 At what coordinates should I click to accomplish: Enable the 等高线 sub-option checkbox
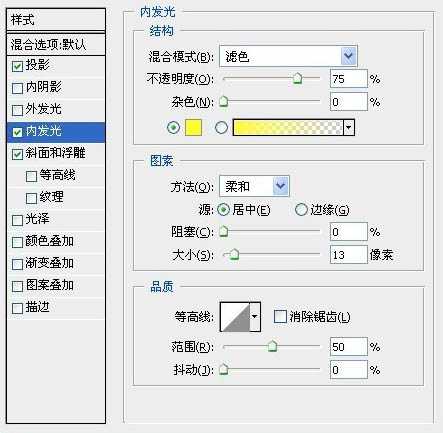click(x=31, y=176)
